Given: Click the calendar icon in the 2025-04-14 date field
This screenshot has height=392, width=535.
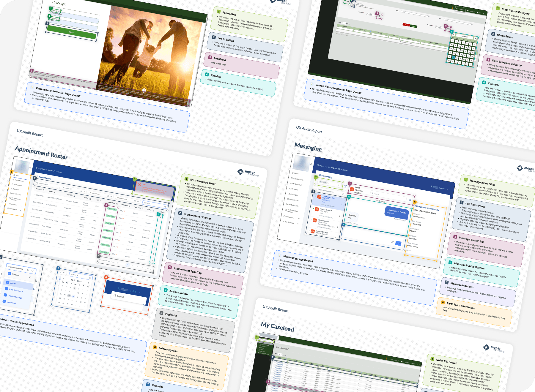Looking at the screenshot, I should [90, 278].
